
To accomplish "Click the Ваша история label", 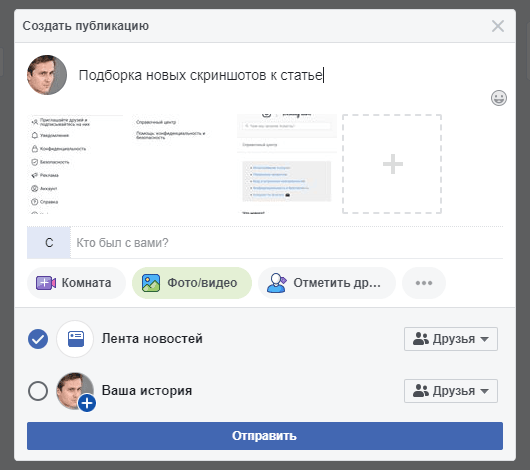I will click(x=147, y=391).
